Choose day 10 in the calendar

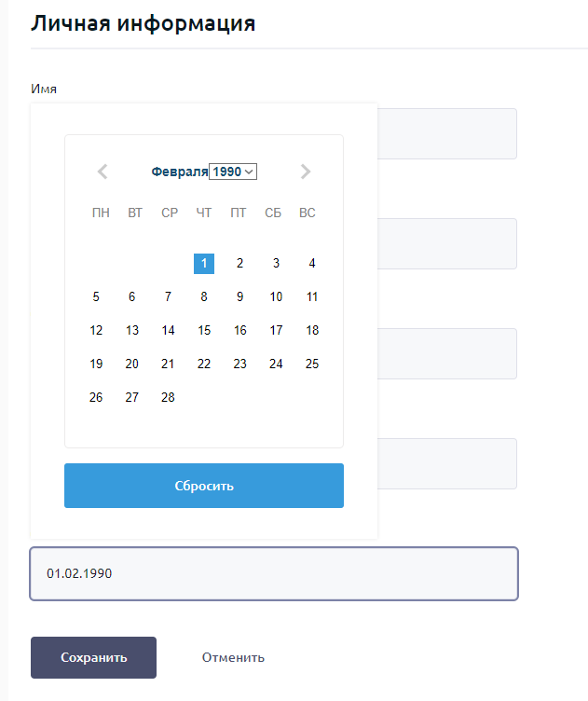276,297
